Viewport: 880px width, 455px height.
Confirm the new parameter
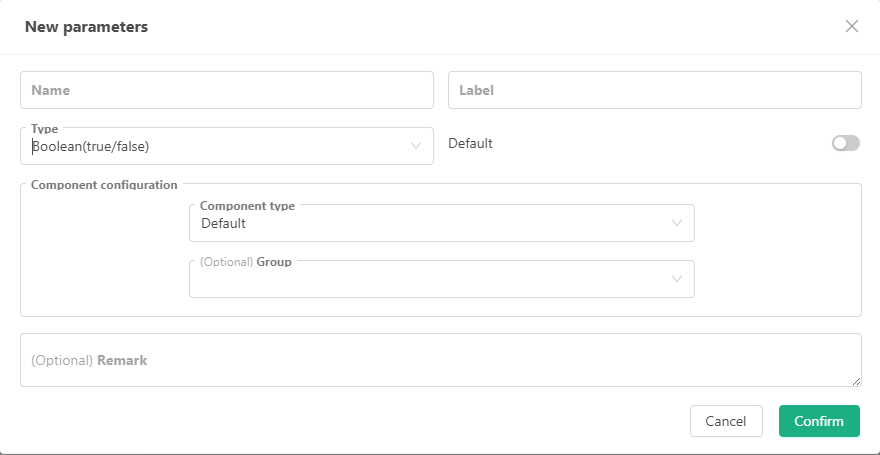pyautogui.click(x=819, y=421)
